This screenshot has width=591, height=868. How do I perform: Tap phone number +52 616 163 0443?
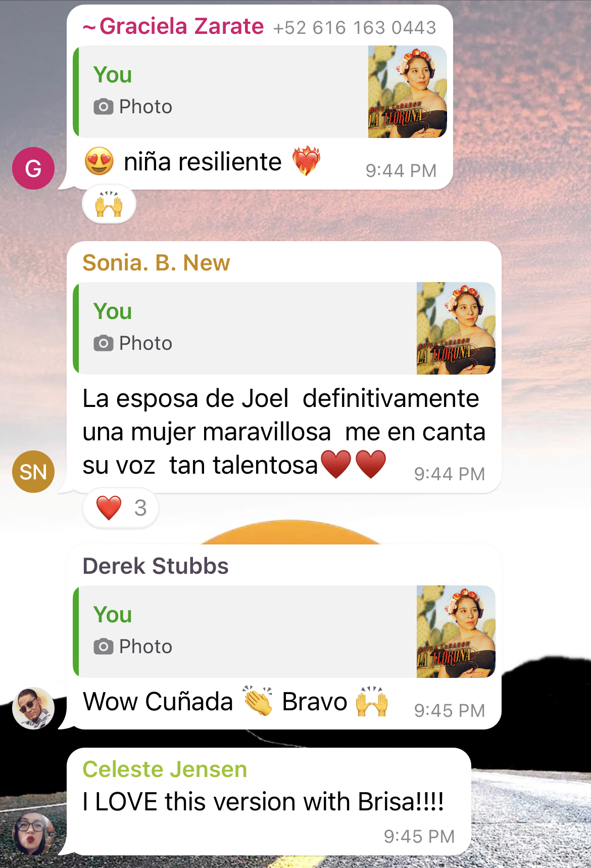[x=355, y=28]
